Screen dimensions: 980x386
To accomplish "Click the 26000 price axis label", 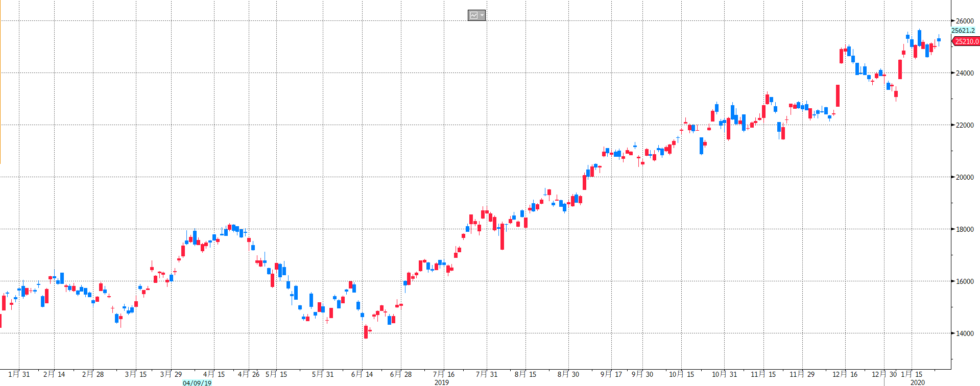I will [965, 21].
